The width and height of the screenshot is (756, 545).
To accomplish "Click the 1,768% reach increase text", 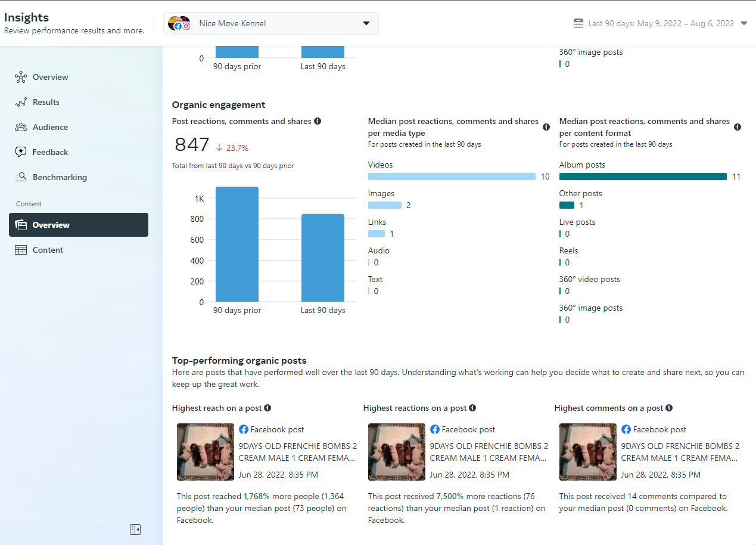I will pos(257,496).
